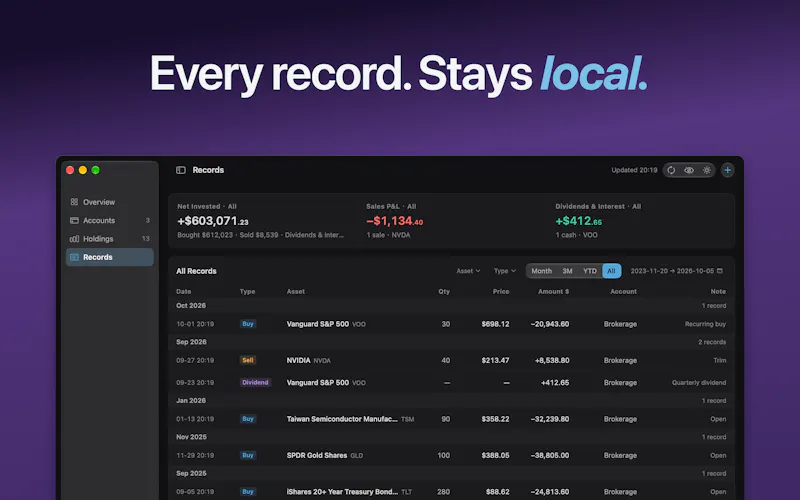Click the Dividends & Interest +$412 value
Screen dimensions: 800x500
coord(579,221)
